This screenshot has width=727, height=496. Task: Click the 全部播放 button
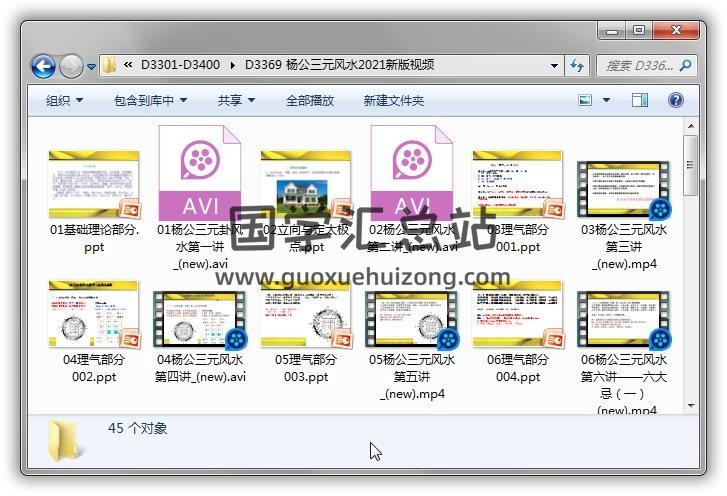click(310, 101)
